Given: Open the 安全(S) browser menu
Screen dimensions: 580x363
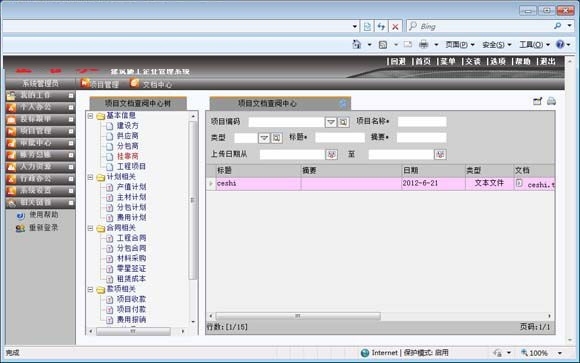Looking at the screenshot, I should [x=497, y=45].
